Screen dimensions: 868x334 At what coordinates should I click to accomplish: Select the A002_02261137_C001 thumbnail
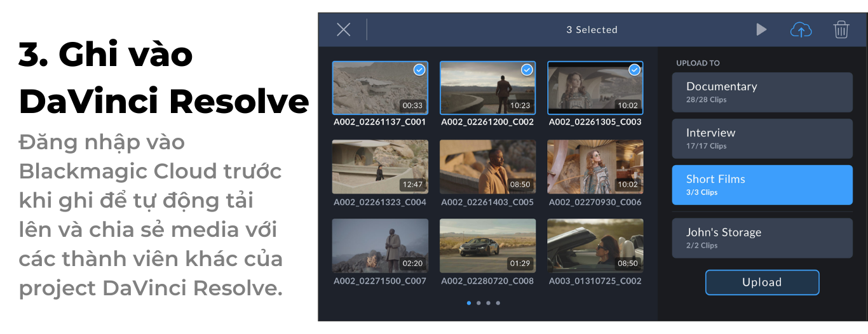tap(380, 88)
